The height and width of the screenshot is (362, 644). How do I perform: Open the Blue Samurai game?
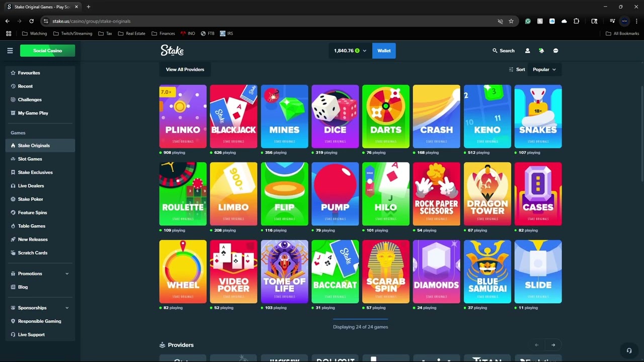point(487,271)
